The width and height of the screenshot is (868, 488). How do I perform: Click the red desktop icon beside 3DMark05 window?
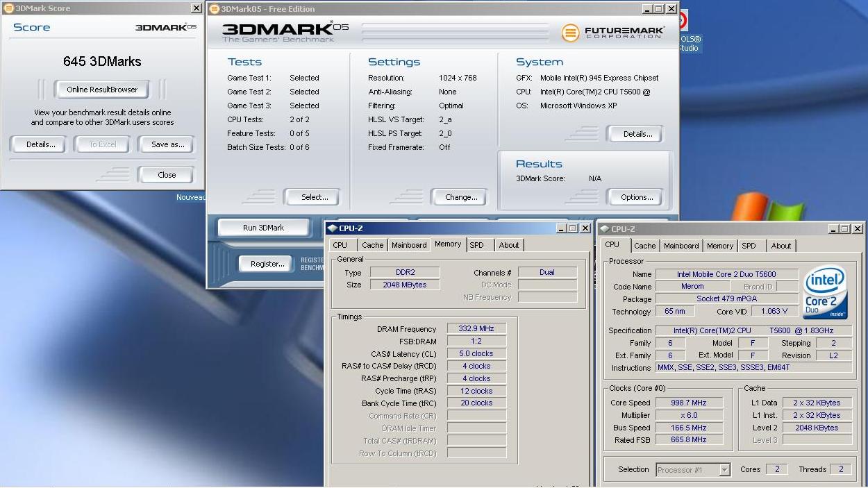[683, 20]
